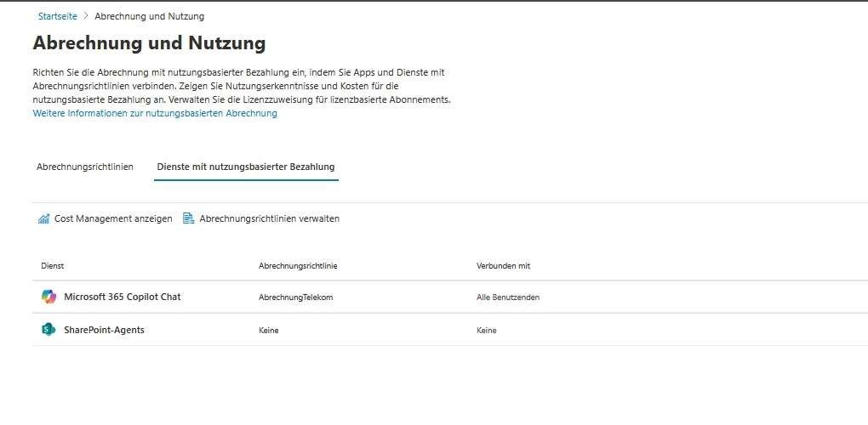Switch to the Abrechnungsrichtlinien tab
868x425 pixels.
[85, 167]
